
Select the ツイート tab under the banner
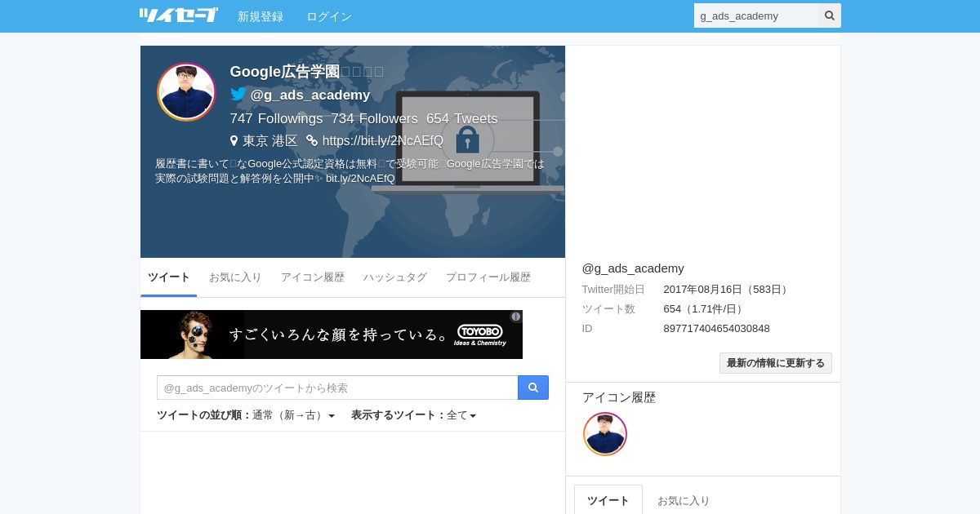(169, 277)
